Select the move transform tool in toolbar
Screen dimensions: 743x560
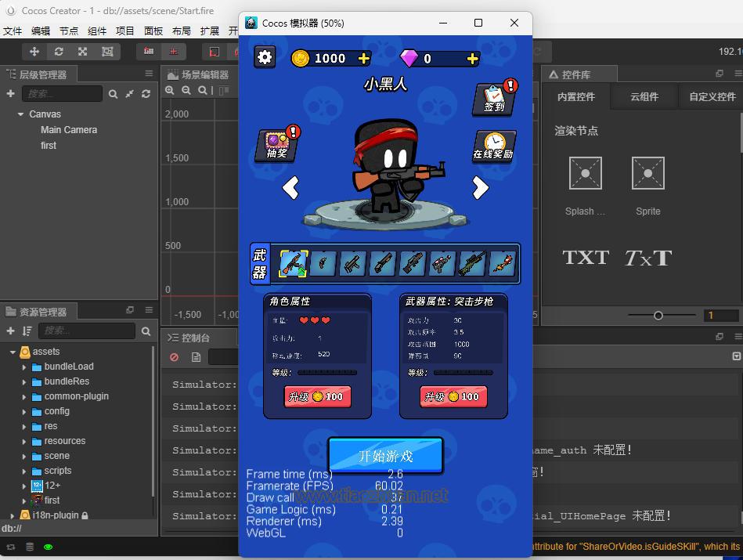pos(34,51)
